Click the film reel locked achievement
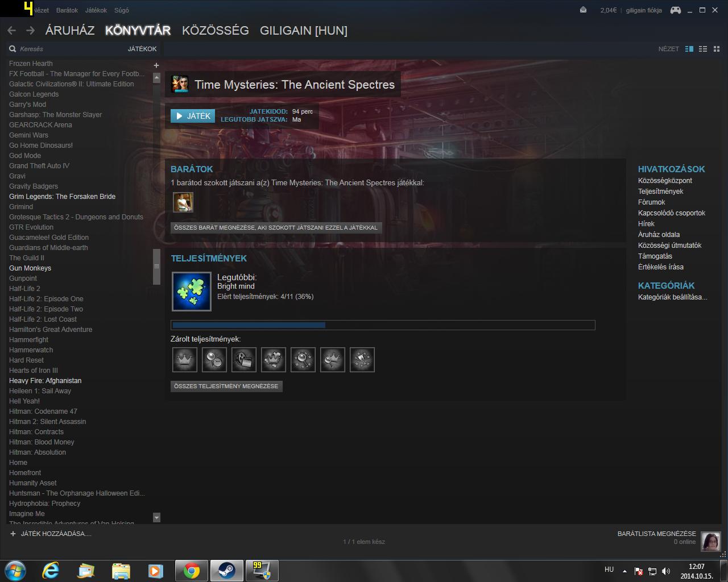 244,360
